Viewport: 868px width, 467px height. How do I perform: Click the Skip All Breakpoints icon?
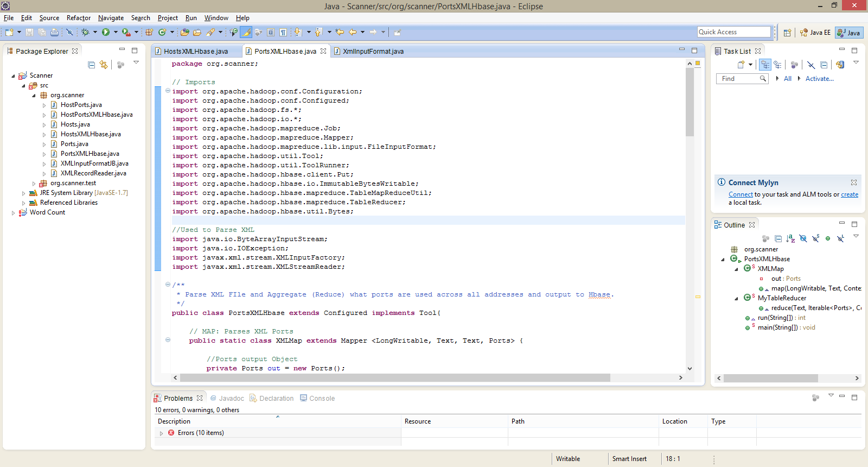69,32
